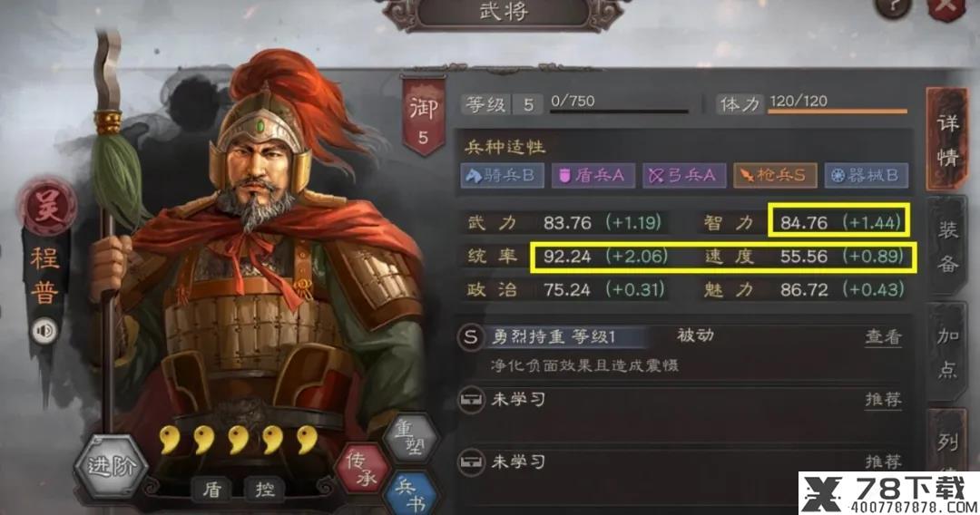Close the 武将 panel with red X

point(946,8)
